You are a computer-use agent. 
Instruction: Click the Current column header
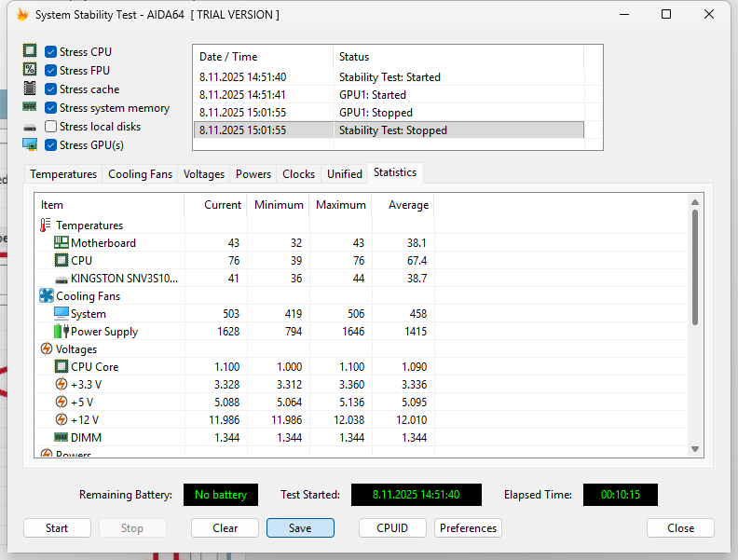215,205
